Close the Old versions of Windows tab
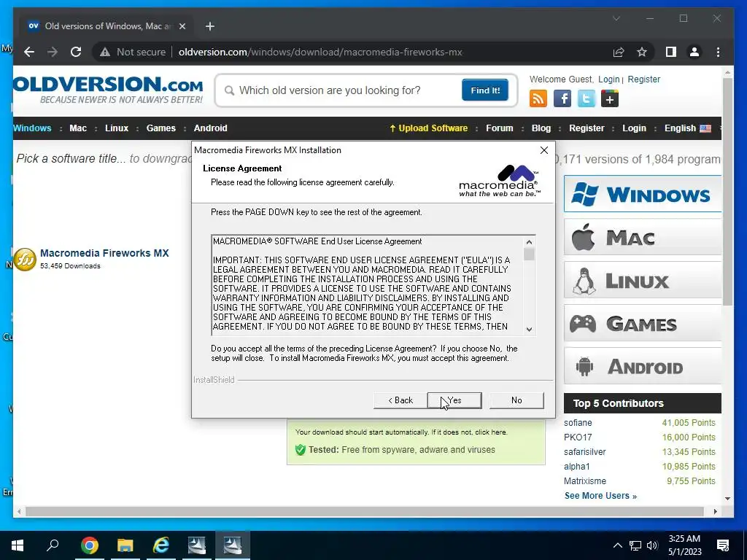This screenshot has width=747, height=560. point(182,26)
